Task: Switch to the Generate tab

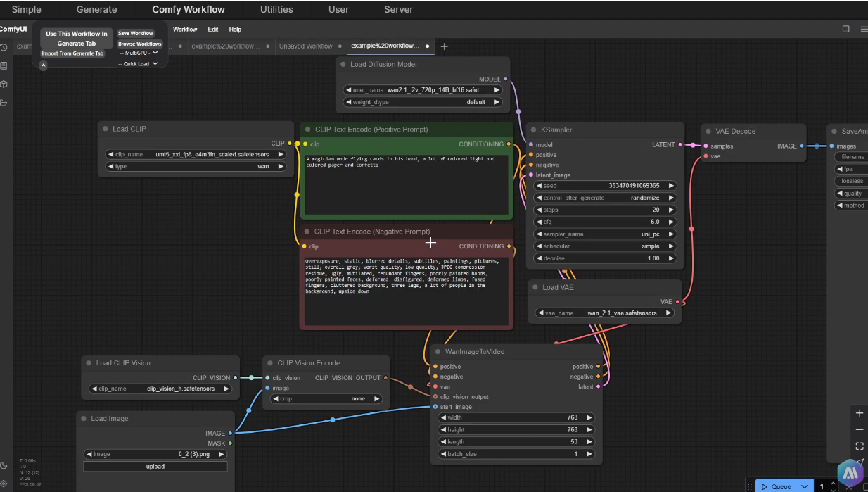Action: (96, 10)
